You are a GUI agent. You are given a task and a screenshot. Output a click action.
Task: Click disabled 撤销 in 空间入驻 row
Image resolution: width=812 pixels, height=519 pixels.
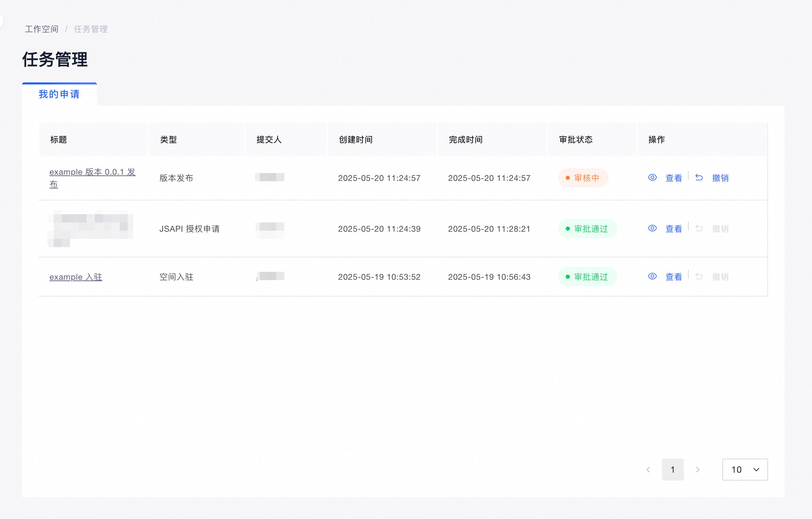[x=720, y=277]
